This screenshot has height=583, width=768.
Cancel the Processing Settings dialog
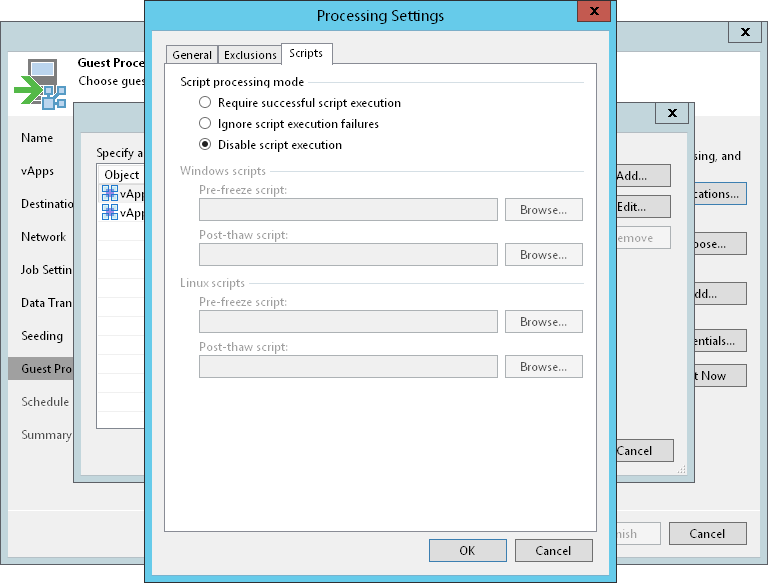click(553, 551)
